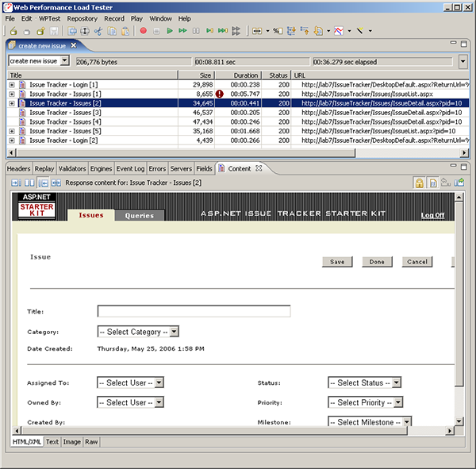Expand the Issue Tracker - Login [2] row
476x469 pixels.
click(12, 140)
